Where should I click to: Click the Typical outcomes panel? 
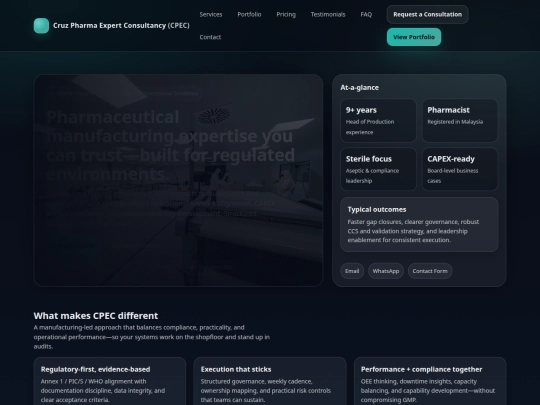coord(419,225)
